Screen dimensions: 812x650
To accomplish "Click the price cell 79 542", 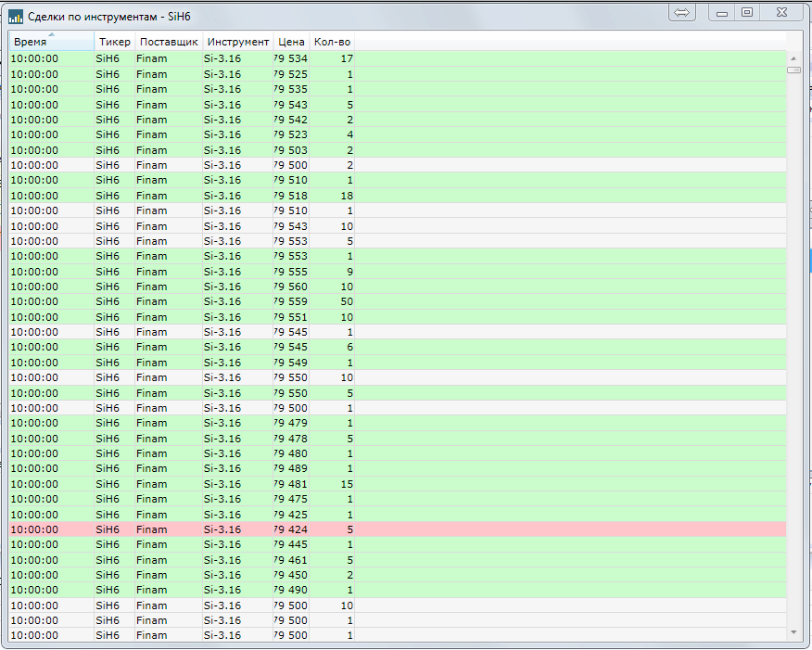I will point(290,120).
